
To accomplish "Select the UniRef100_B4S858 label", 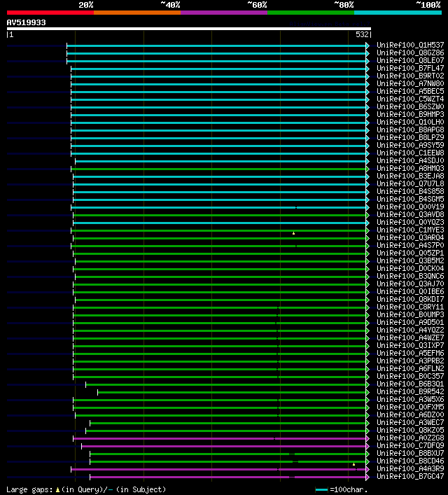I will pos(410,191).
